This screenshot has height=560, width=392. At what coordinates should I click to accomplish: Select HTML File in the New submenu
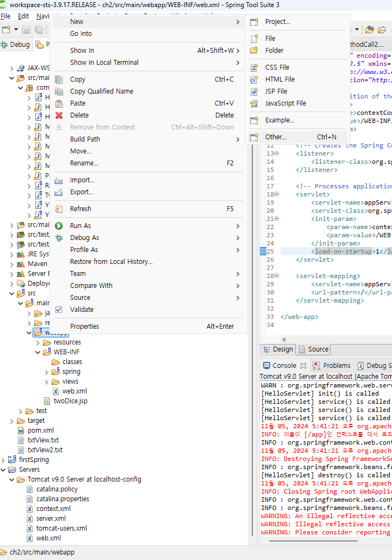297,79
